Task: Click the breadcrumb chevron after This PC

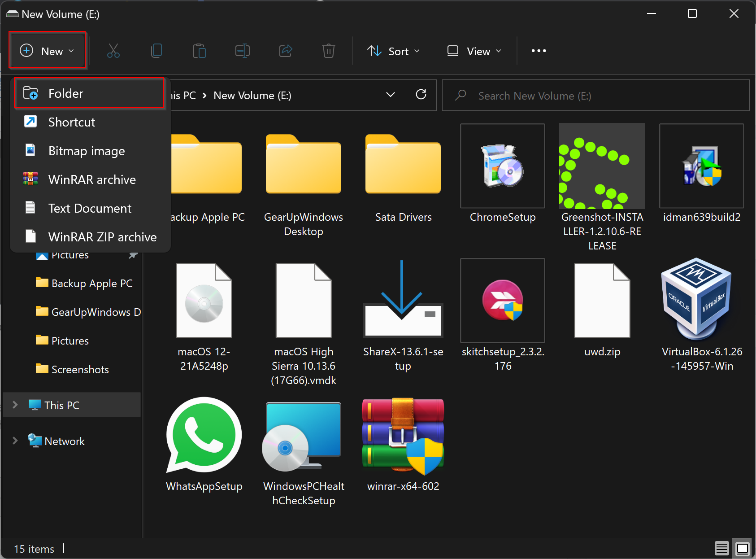Action: [x=204, y=96]
